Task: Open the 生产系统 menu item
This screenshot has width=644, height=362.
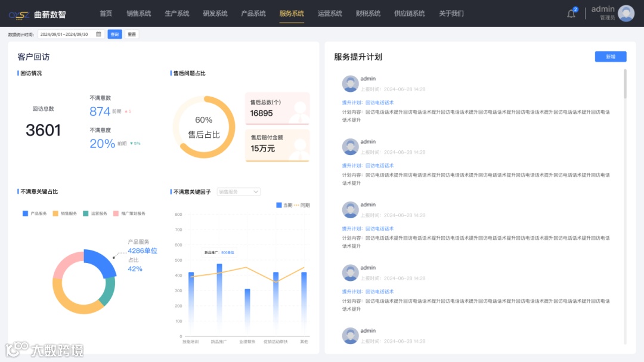Action: point(177,14)
